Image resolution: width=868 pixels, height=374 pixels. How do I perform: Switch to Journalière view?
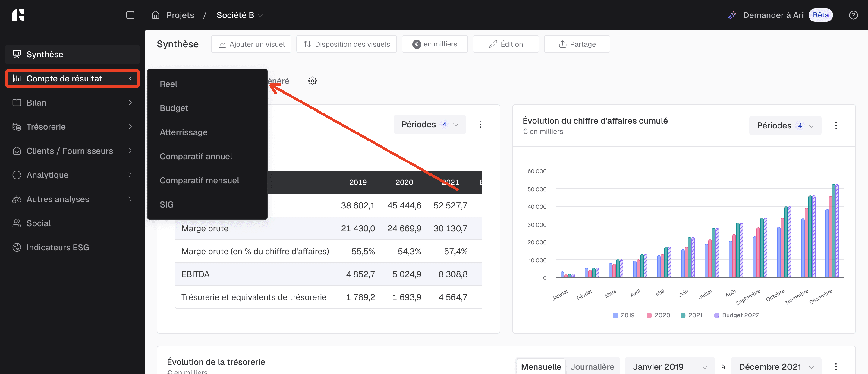click(x=592, y=366)
